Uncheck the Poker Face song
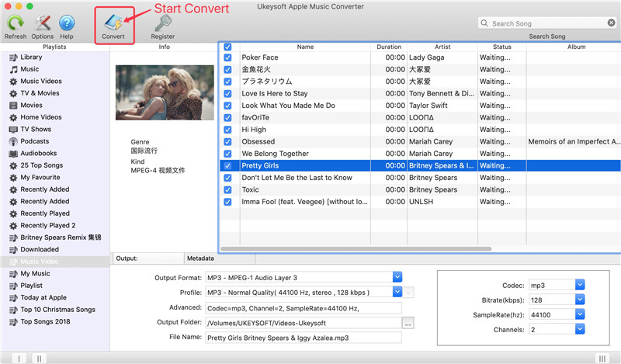The height and width of the screenshot is (364, 621). 227,57
